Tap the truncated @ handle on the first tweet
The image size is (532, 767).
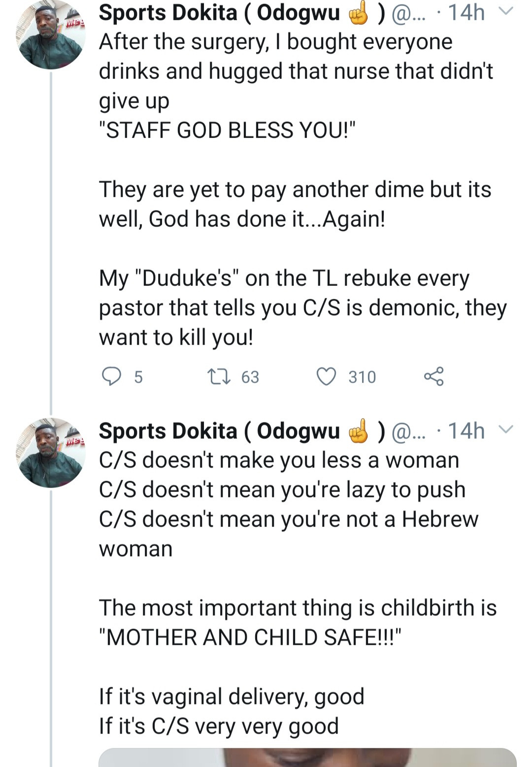(408, 14)
